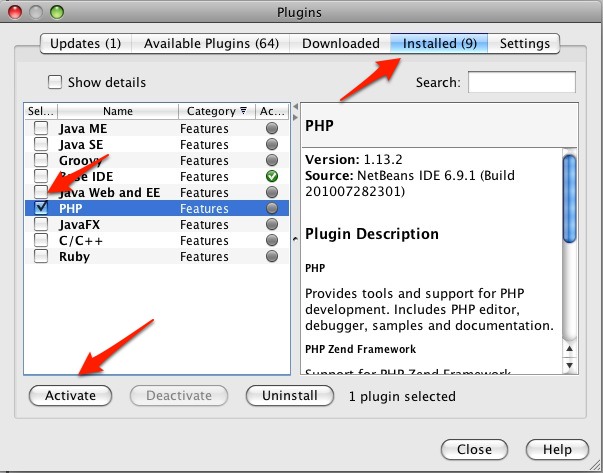Click the Groovy inactive status icon

[x=272, y=160]
